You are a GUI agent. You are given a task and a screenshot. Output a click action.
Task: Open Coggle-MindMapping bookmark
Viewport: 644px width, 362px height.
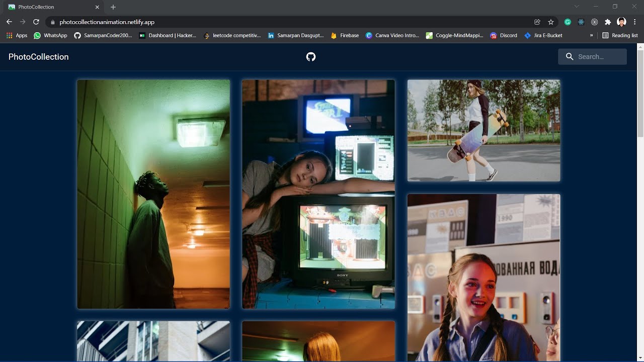(455, 36)
